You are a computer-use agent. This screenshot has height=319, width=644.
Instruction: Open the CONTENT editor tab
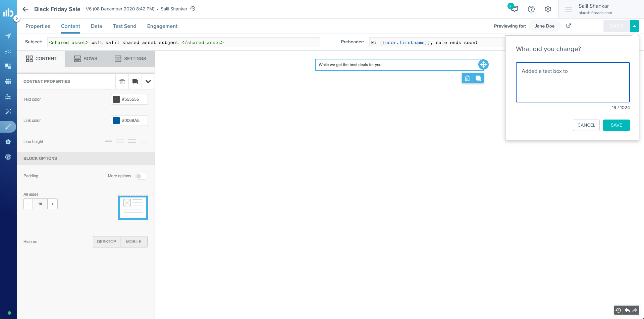coord(41,59)
